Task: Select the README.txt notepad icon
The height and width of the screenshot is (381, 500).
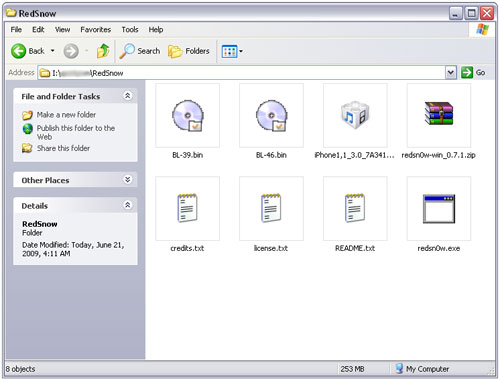Action: [x=355, y=208]
